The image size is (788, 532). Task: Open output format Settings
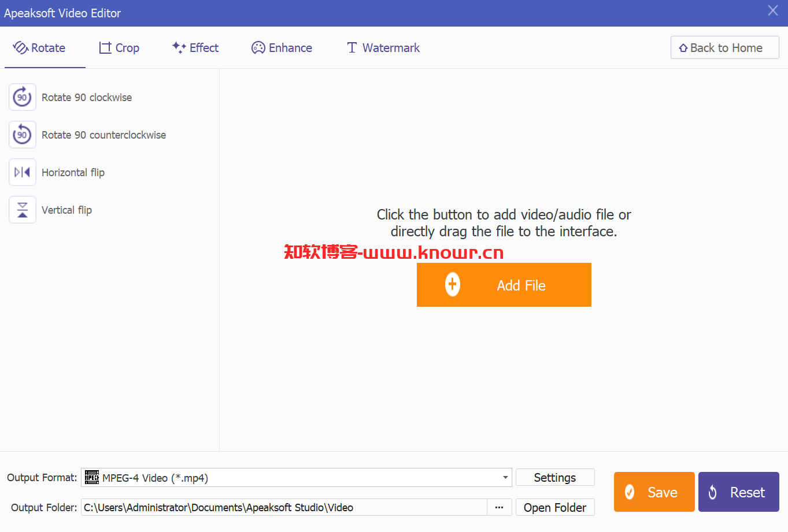coord(555,478)
